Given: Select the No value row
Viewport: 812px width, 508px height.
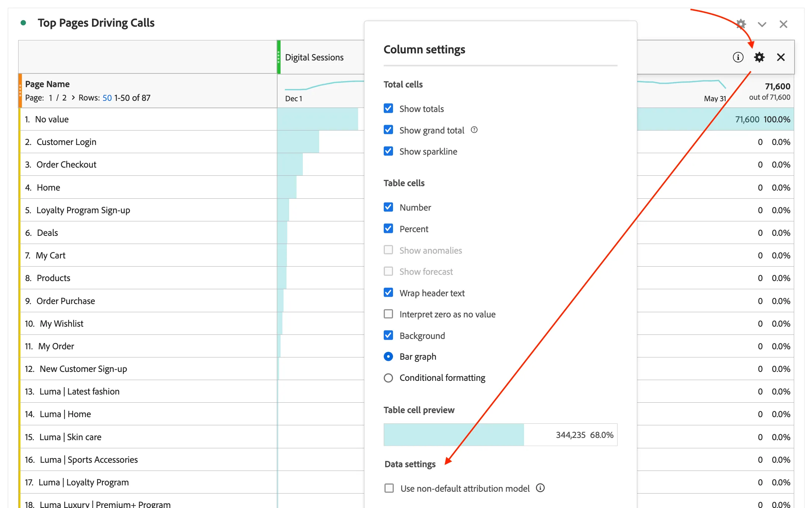Looking at the screenshot, I should [x=148, y=119].
